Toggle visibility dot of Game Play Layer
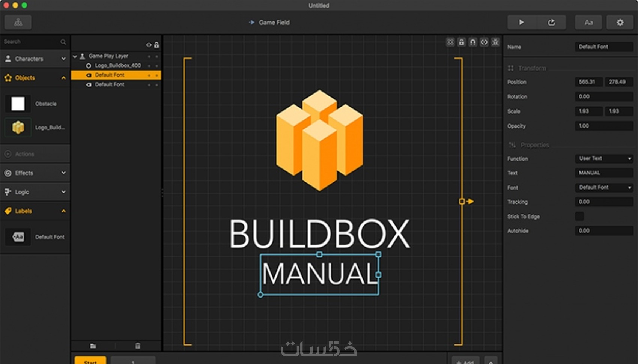Screen dimensions: 638x364 click(x=149, y=56)
